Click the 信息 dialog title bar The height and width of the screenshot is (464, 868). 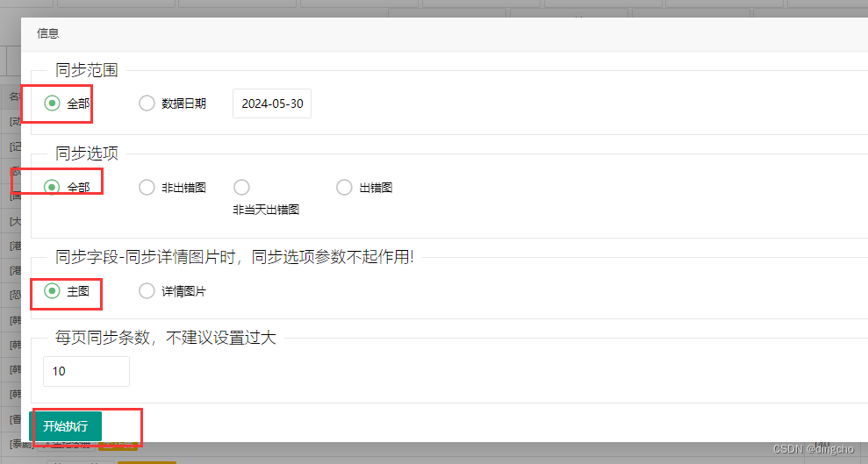[x=48, y=33]
